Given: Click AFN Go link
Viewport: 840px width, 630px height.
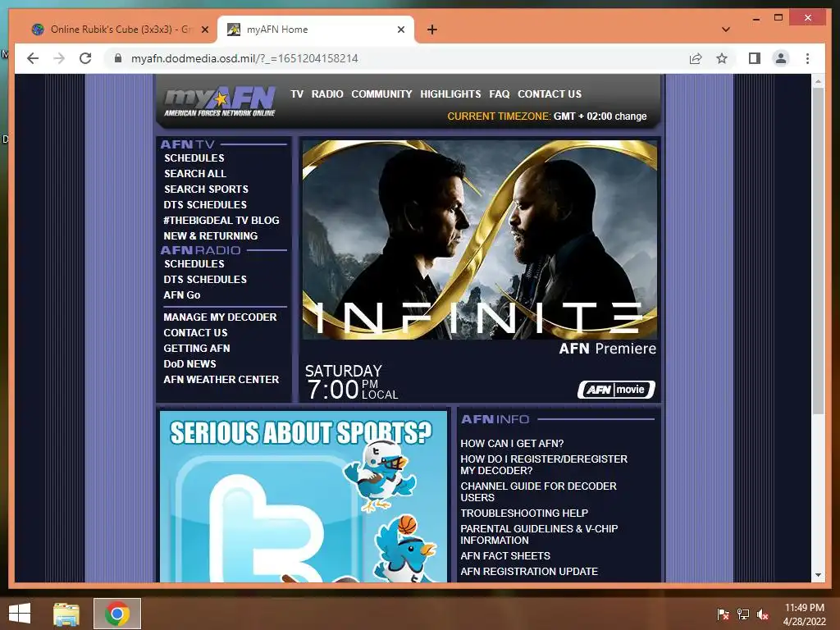Looking at the screenshot, I should [182, 294].
